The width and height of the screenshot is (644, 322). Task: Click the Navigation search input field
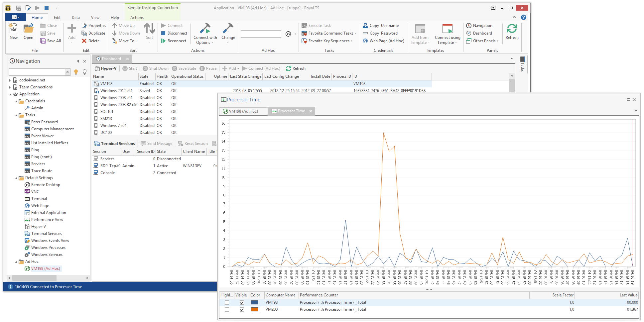(x=37, y=72)
